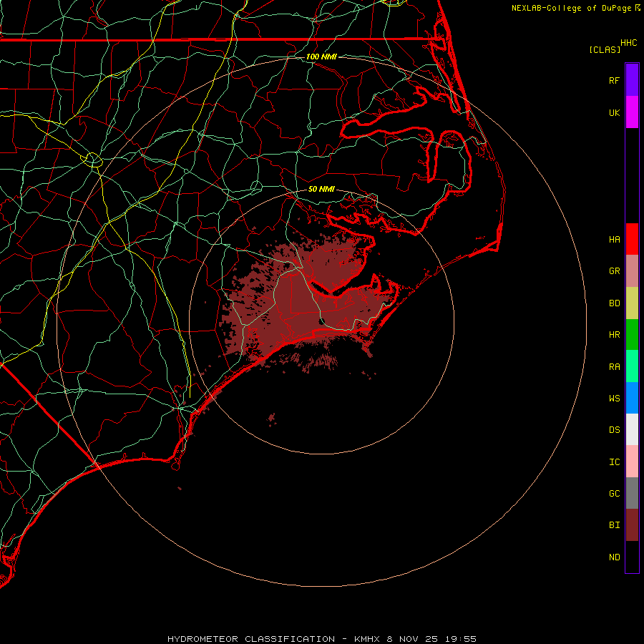The height and width of the screenshot is (644, 644).
Task: Click the Hydrometeor Classification KMHX timestamp caption
Action: pyautogui.click(x=322, y=639)
